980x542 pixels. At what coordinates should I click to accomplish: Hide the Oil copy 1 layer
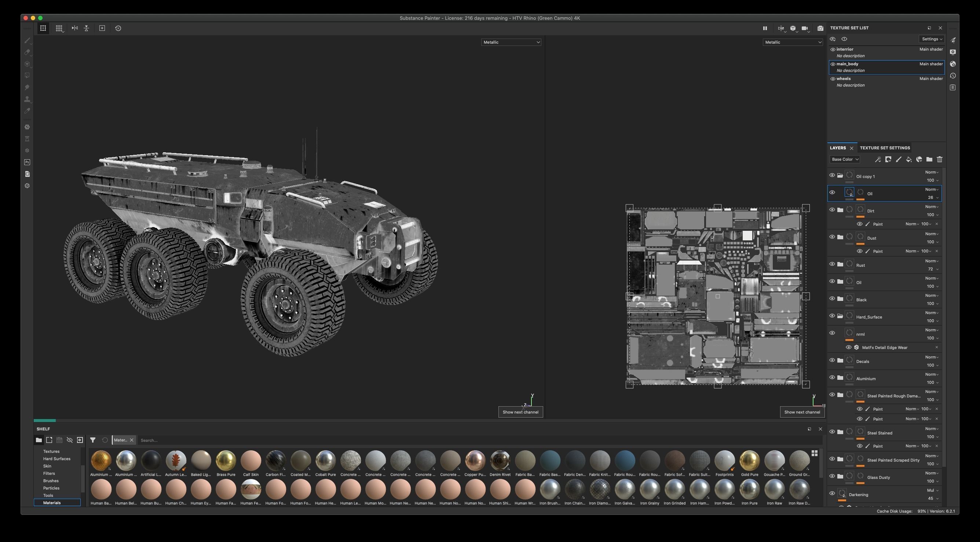click(832, 175)
